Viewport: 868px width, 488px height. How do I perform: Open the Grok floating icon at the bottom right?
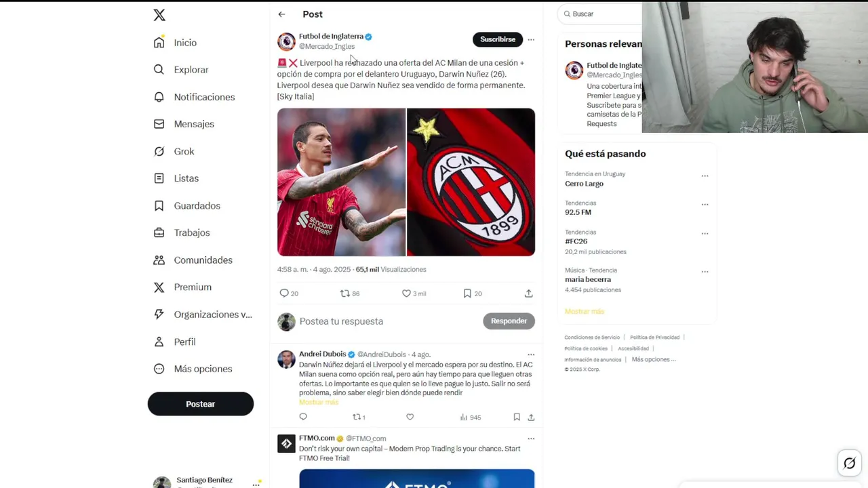point(849,464)
